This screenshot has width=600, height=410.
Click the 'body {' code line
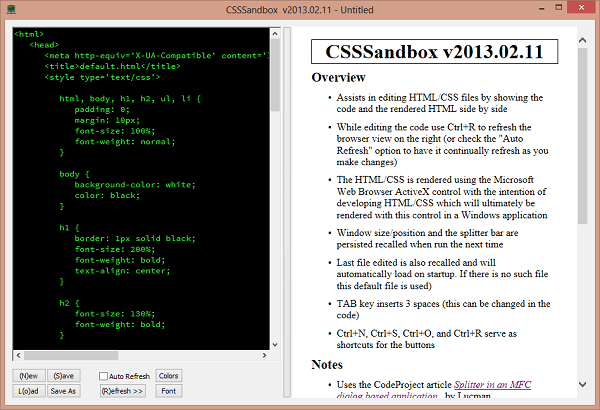[74, 174]
